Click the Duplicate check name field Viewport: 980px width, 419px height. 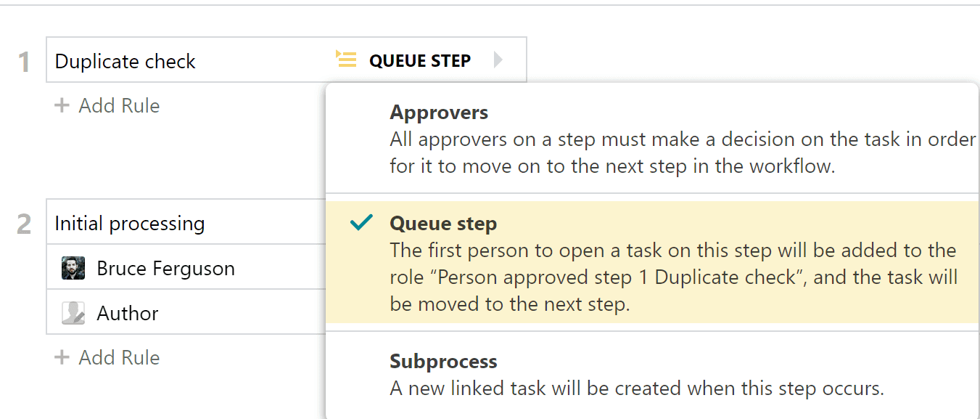pyautogui.click(x=125, y=62)
